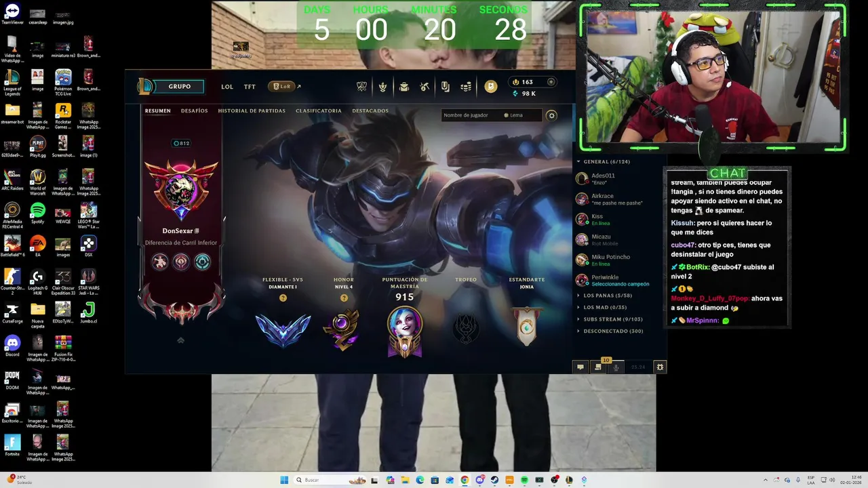Expand the DESCONECTADO (300) group

(610, 331)
